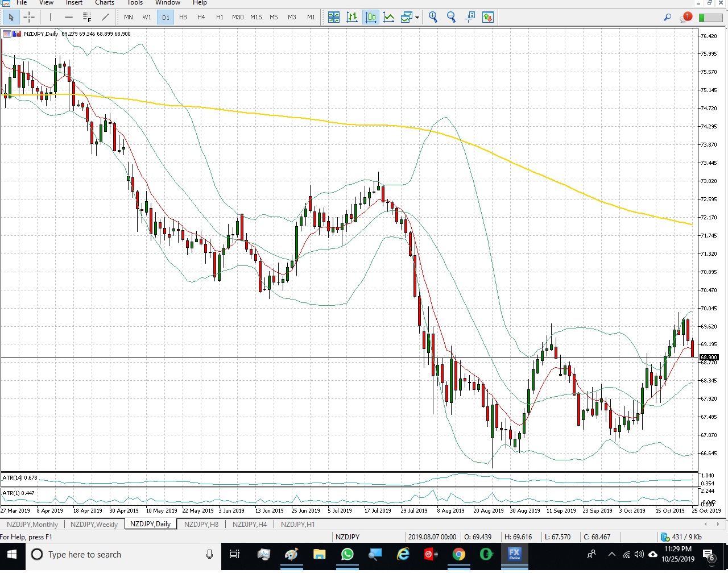Set timeframe to H8
The height and width of the screenshot is (582, 728).
tap(183, 17)
